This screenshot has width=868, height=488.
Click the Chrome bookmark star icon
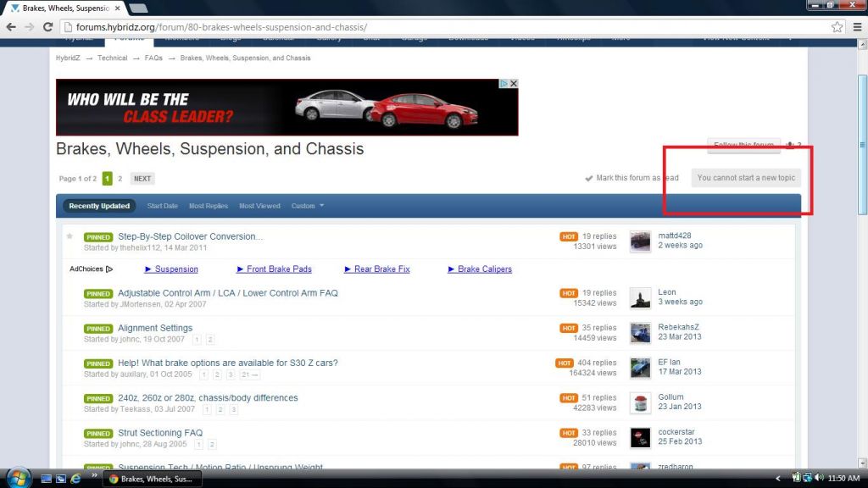[x=837, y=26]
